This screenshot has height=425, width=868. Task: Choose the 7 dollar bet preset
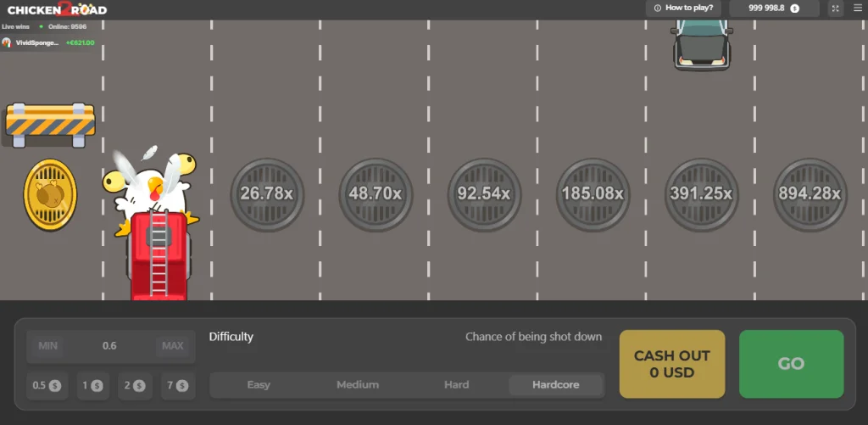178,385
